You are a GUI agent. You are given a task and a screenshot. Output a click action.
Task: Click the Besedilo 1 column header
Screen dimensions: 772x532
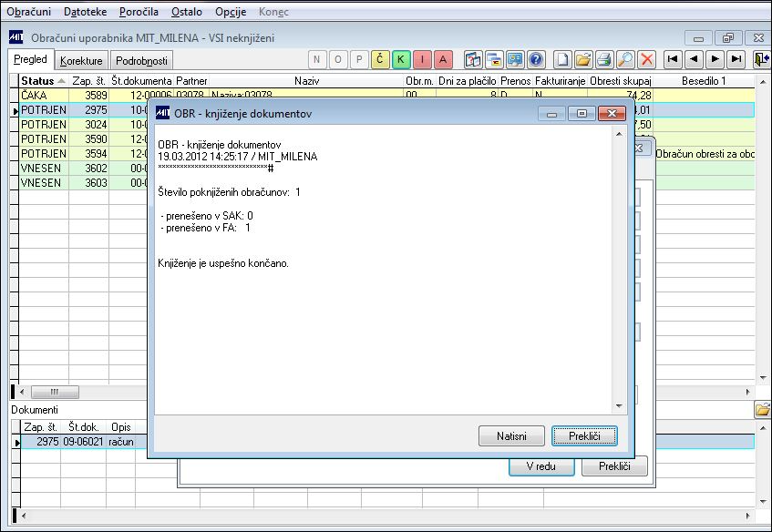704,81
